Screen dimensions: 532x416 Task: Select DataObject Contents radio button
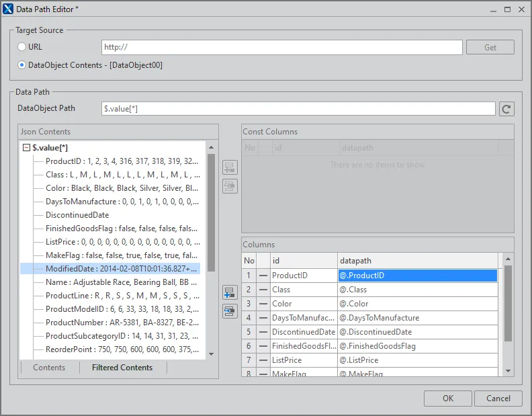(x=22, y=65)
